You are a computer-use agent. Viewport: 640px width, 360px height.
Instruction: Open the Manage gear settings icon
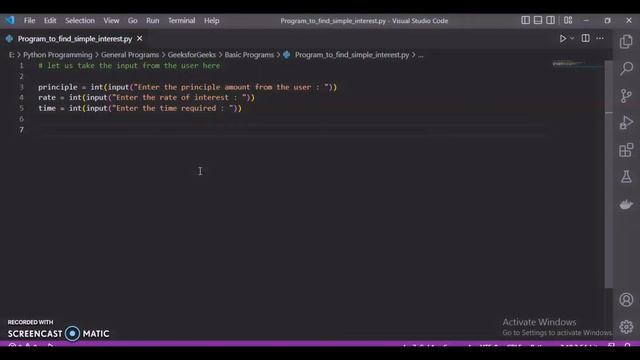626,327
